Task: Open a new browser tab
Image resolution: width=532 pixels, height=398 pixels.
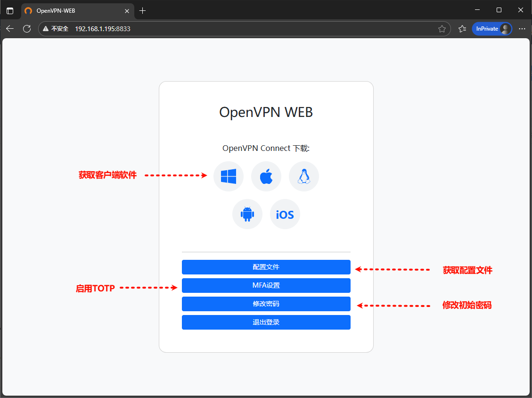Action: coord(143,10)
